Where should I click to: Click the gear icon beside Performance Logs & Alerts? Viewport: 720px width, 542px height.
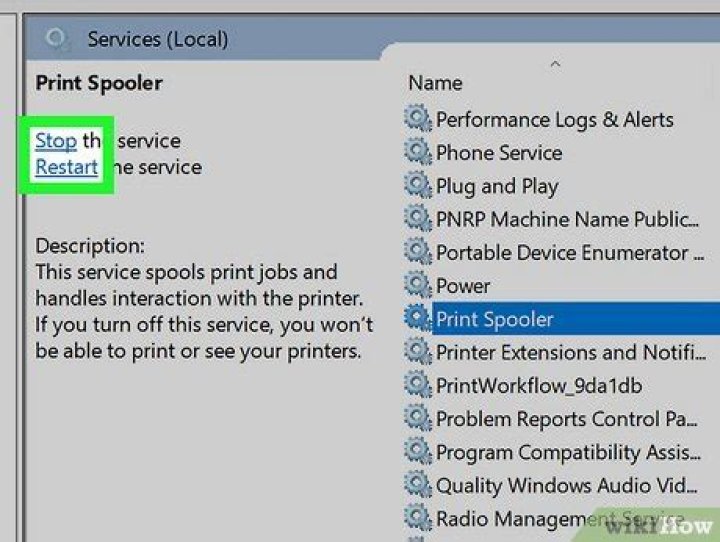(417, 120)
